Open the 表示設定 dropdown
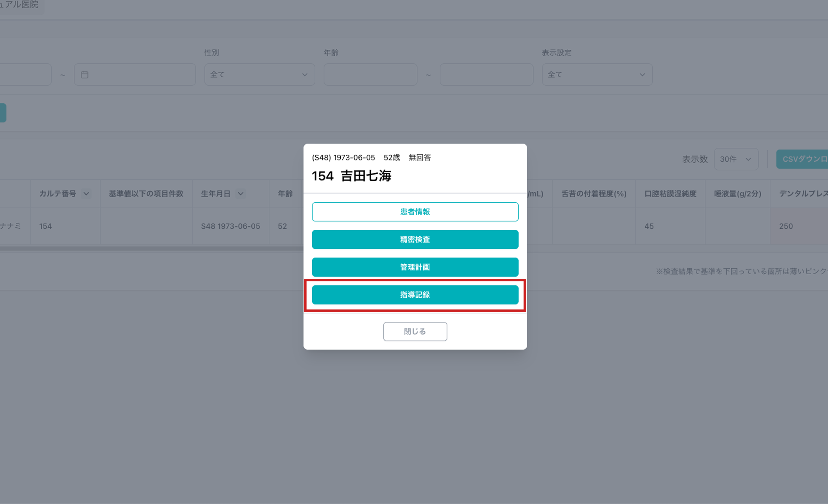This screenshot has height=504, width=828. point(597,75)
